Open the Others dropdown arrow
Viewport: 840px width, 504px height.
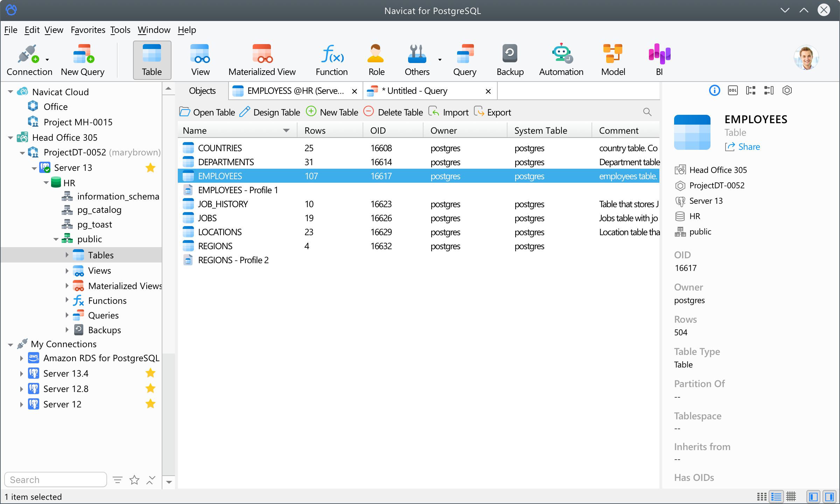[440, 60]
